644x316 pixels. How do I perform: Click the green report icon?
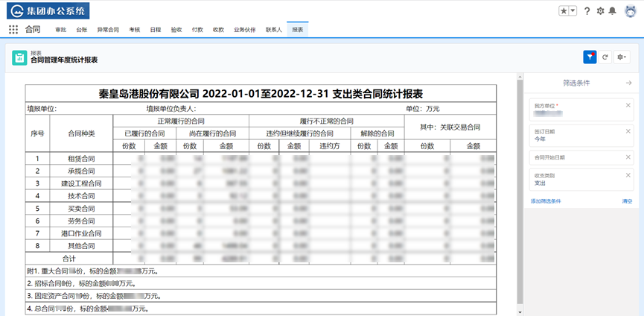pyautogui.click(x=19, y=57)
